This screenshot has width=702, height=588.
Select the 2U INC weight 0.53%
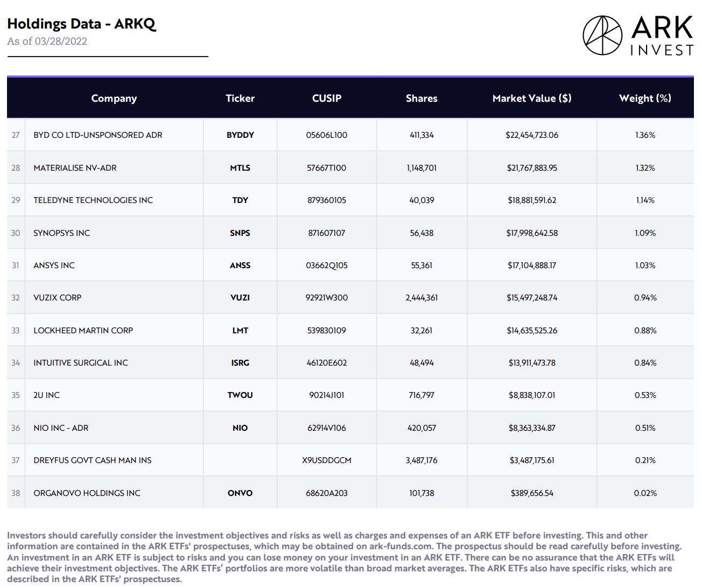pos(645,395)
